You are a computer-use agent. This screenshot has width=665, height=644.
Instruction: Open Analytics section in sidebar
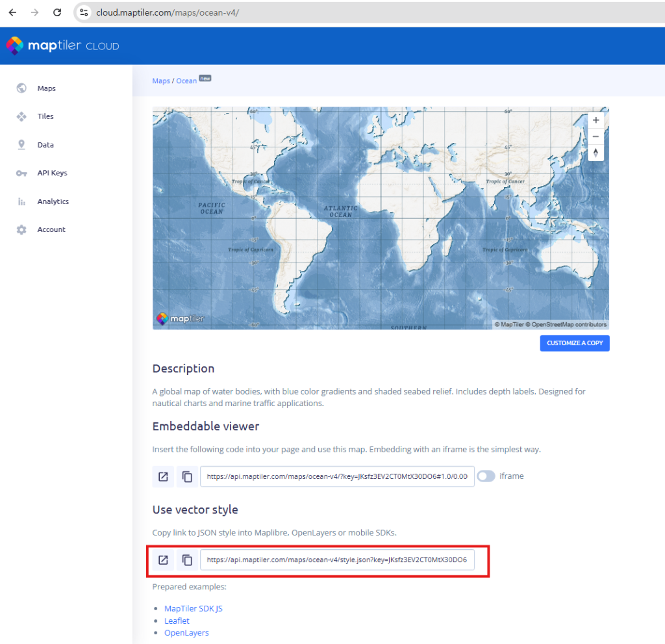pyautogui.click(x=53, y=201)
